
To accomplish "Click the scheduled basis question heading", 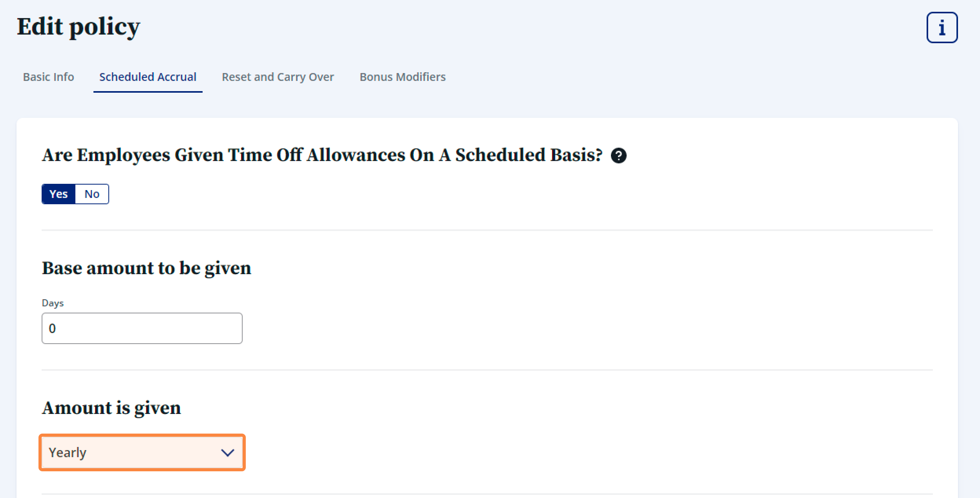I will (x=322, y=155).
